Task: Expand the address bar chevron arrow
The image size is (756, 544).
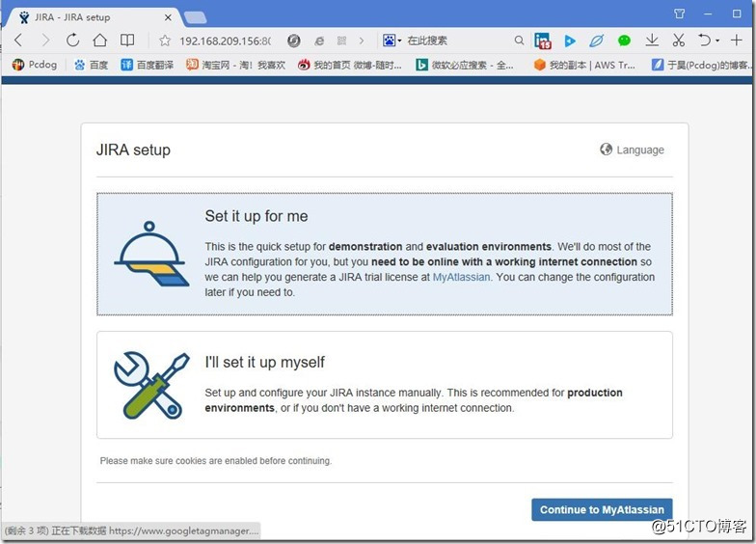Action: (x=362, y=41)
